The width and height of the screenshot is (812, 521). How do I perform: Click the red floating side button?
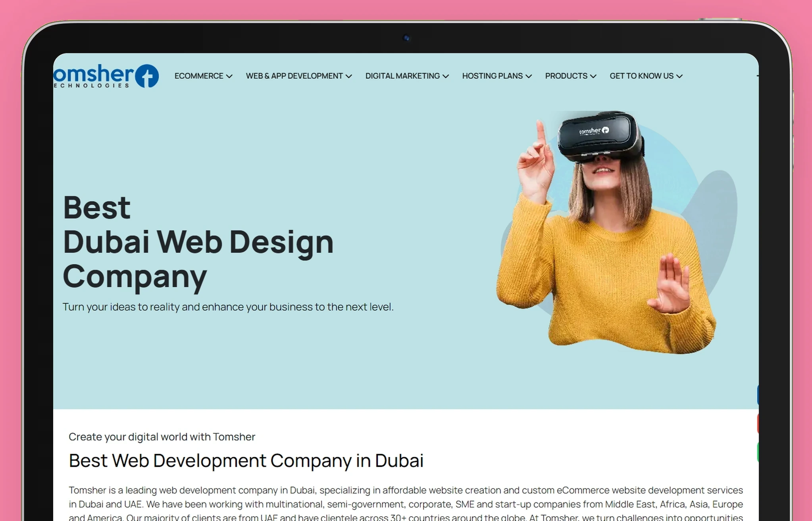tap(758, 423)
